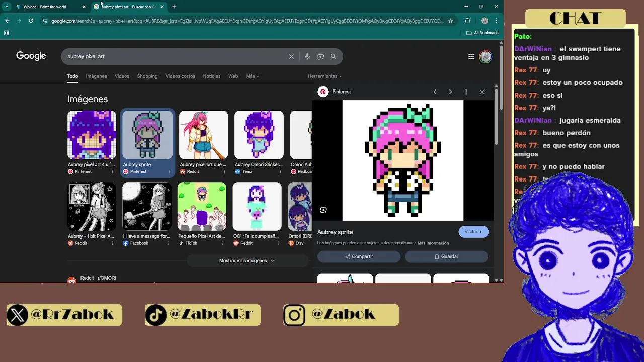Viewport: 644px width, 362px height.
Task: Click the magnifier search icon
Action: point(333,56)
